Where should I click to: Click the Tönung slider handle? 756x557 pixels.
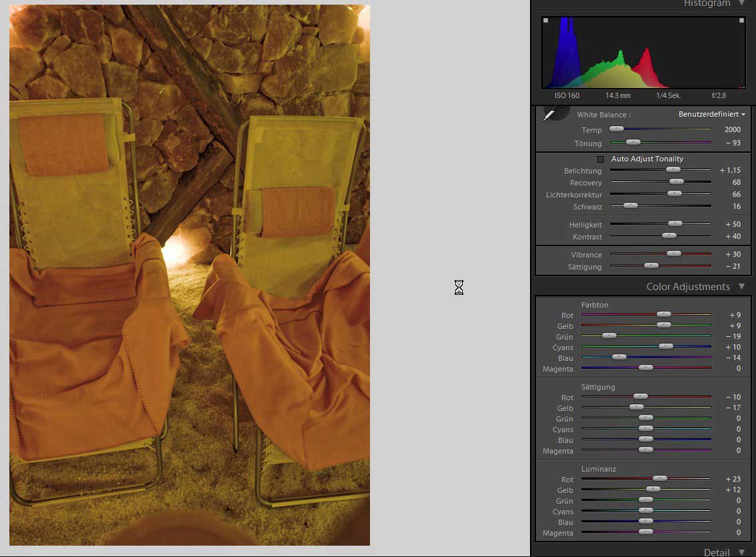pyautogui.click(x=633, y=143)
